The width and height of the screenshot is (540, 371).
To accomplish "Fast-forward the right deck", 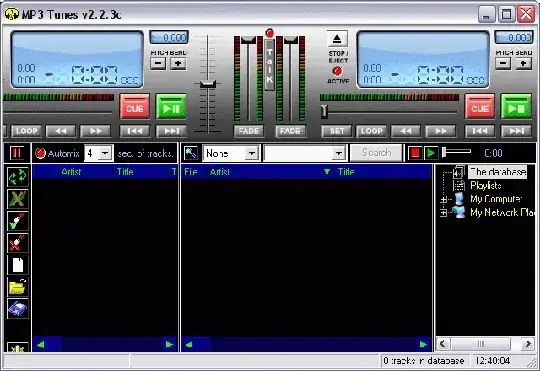I will [440, 131].
